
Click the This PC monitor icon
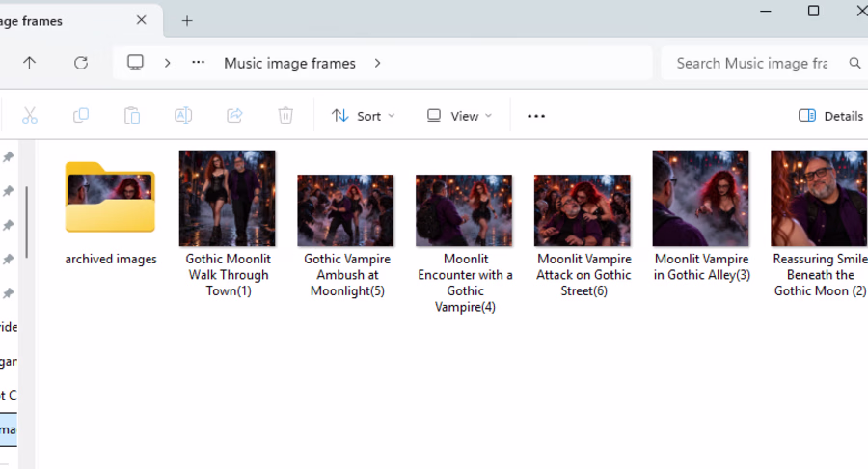[136, 62]
